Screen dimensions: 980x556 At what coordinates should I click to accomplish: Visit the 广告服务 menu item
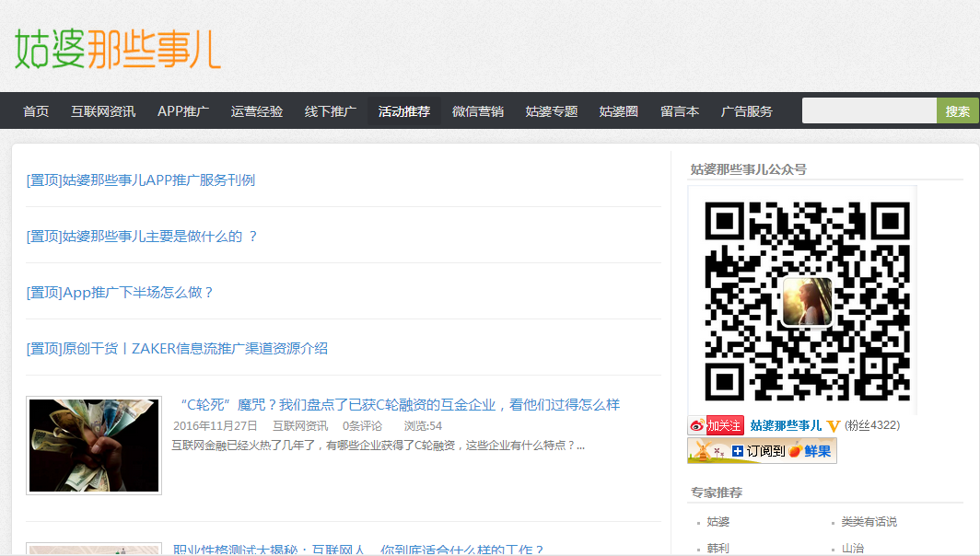[x=747, y=111]
